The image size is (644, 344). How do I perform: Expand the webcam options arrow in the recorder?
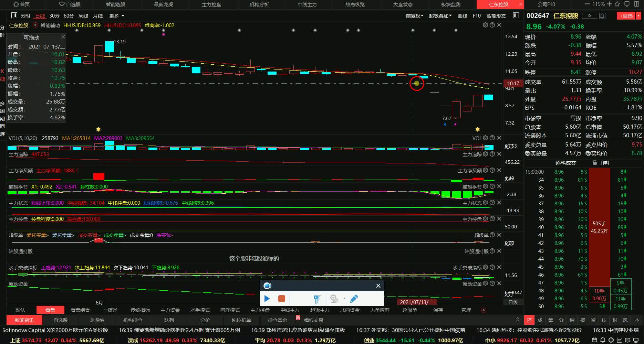pos(344,299)
